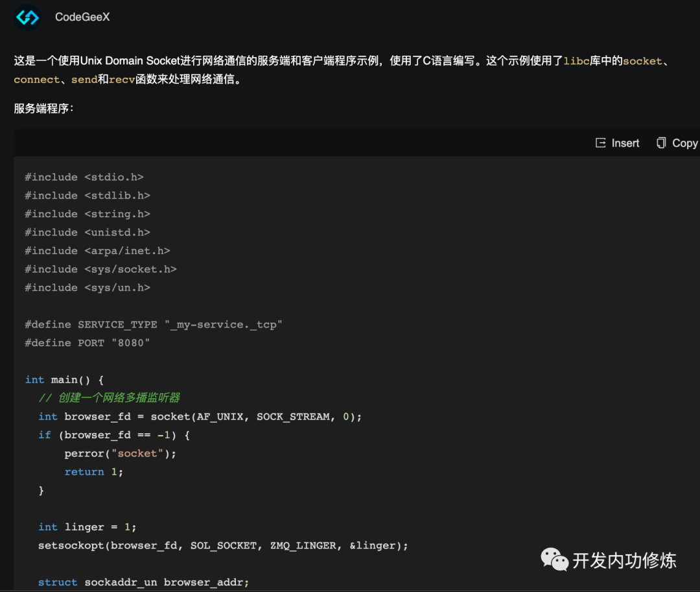Click the "struct sockaddr_un browser_addr;" line
Viewport: 700px width, 592px height.
pyautogui.click(x=144, y=582)
